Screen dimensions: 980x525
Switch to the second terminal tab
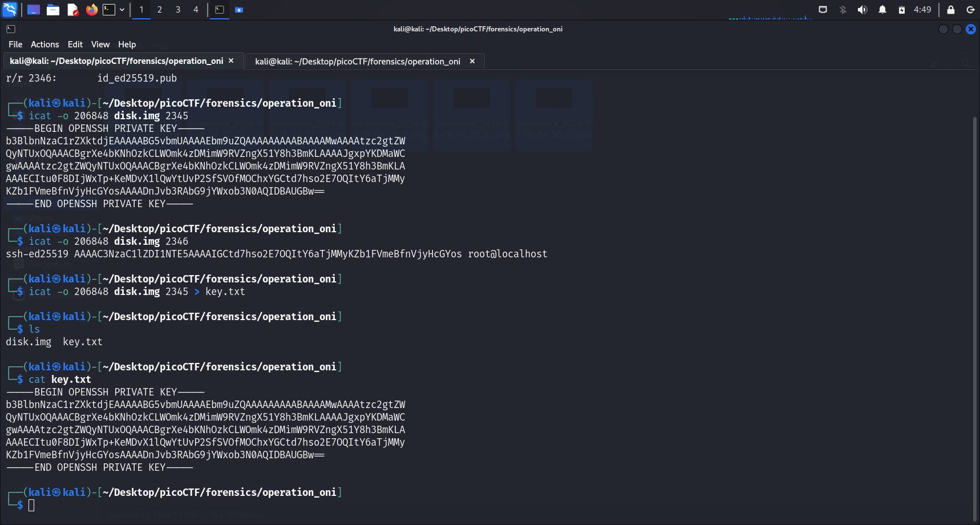click(358, 62)
